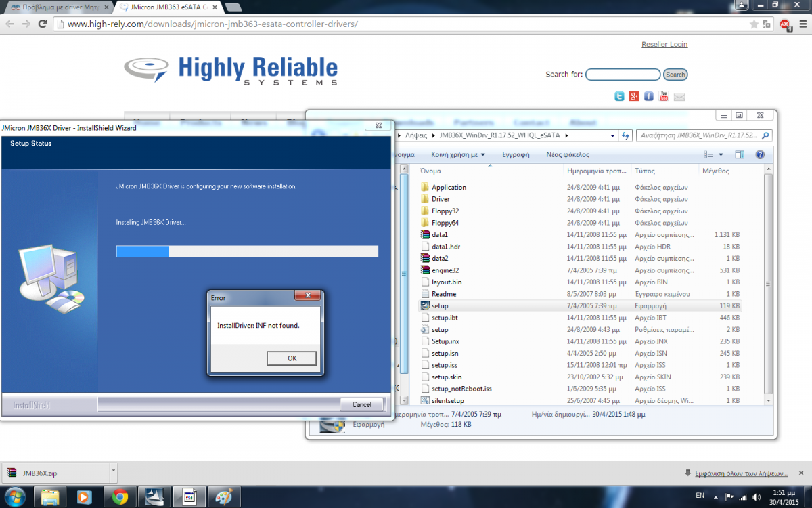
Task: Open the YouTube icon on the webpage
Action: tap(664, 97)
